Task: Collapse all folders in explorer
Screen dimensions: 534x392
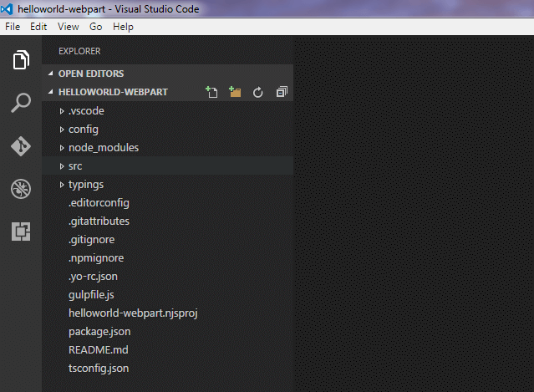Action: point(282,92)
